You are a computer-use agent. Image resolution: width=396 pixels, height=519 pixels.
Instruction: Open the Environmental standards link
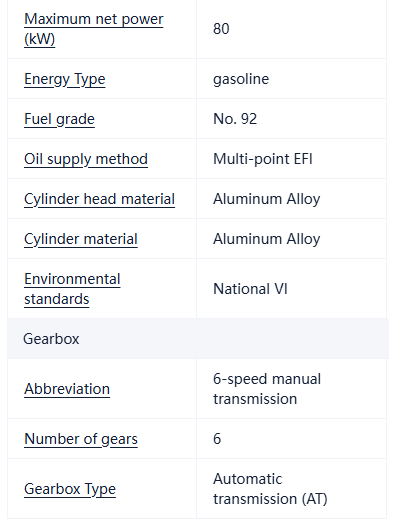point(72,289)
